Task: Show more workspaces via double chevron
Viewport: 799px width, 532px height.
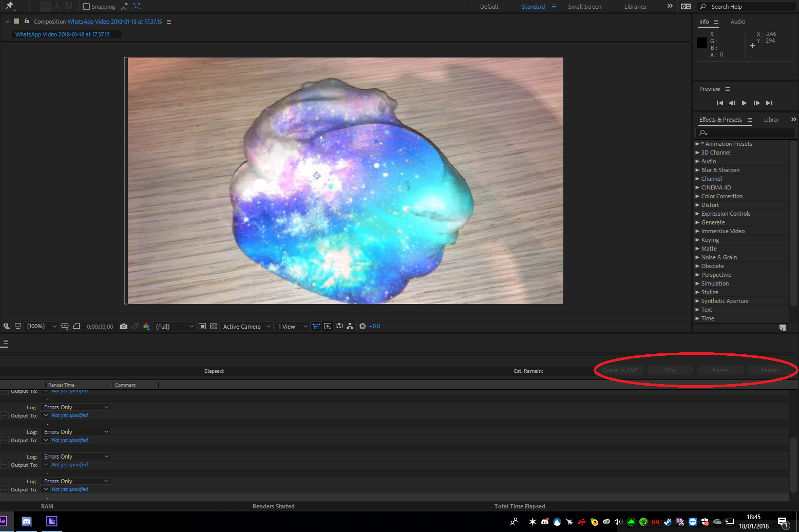Action: coord(670,6)
